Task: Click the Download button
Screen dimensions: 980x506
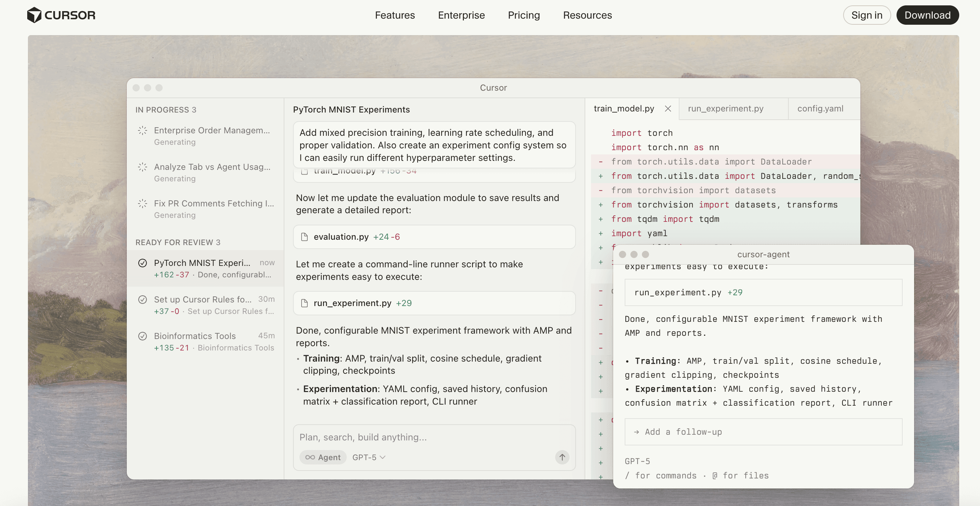Action: [x=928, y=15]
